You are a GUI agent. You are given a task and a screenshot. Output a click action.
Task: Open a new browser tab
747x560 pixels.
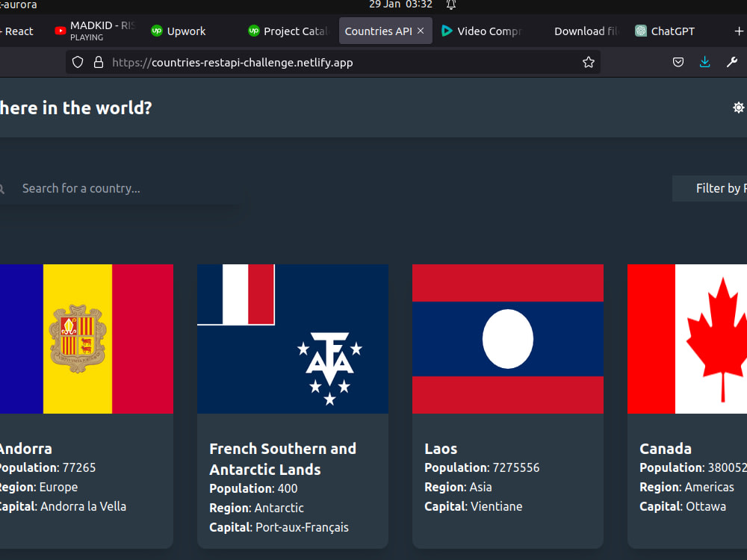739,31
